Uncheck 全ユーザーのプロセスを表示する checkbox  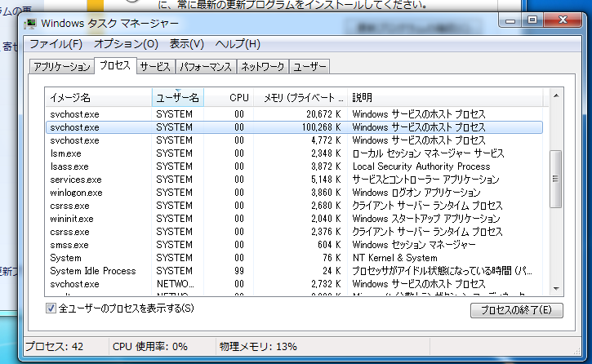[x=51, y=309]
